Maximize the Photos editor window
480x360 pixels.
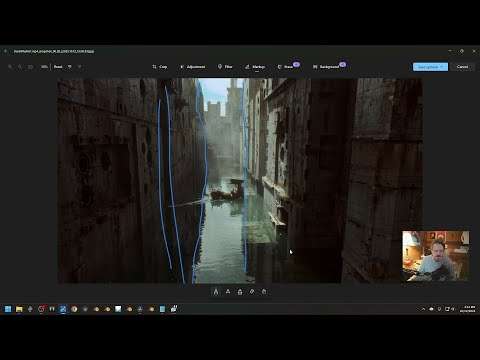[x=462, y=51]
